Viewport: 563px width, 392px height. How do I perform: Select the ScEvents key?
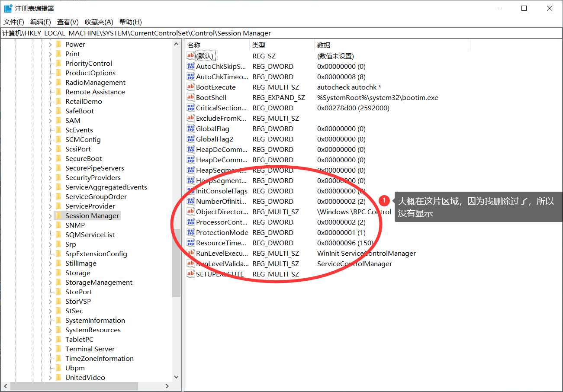(79, 130)
